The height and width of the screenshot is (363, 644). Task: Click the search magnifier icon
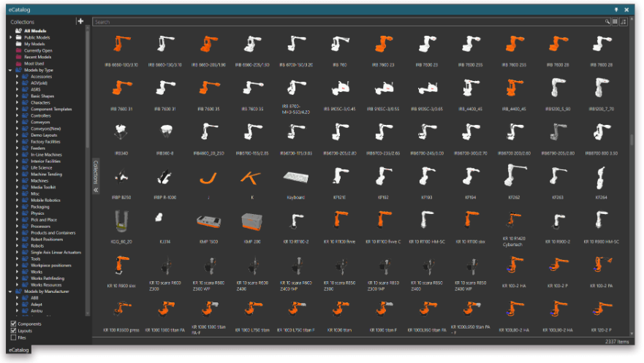coord(607,22)
